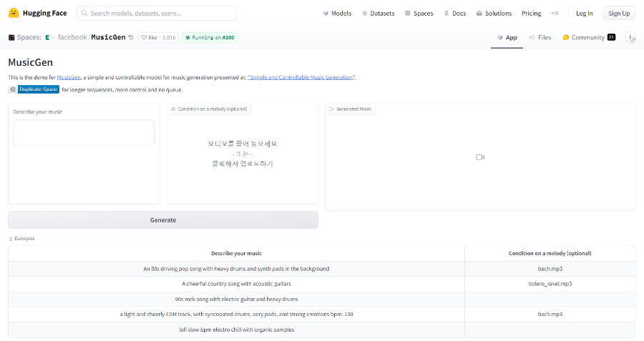
Task: Switch to the Community tab
Action: (589, 37)
